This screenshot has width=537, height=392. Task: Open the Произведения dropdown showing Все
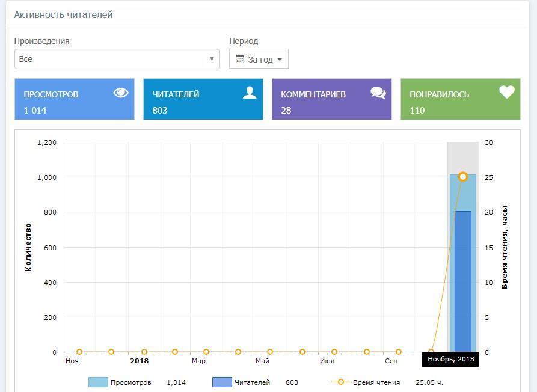pos(117,59)
